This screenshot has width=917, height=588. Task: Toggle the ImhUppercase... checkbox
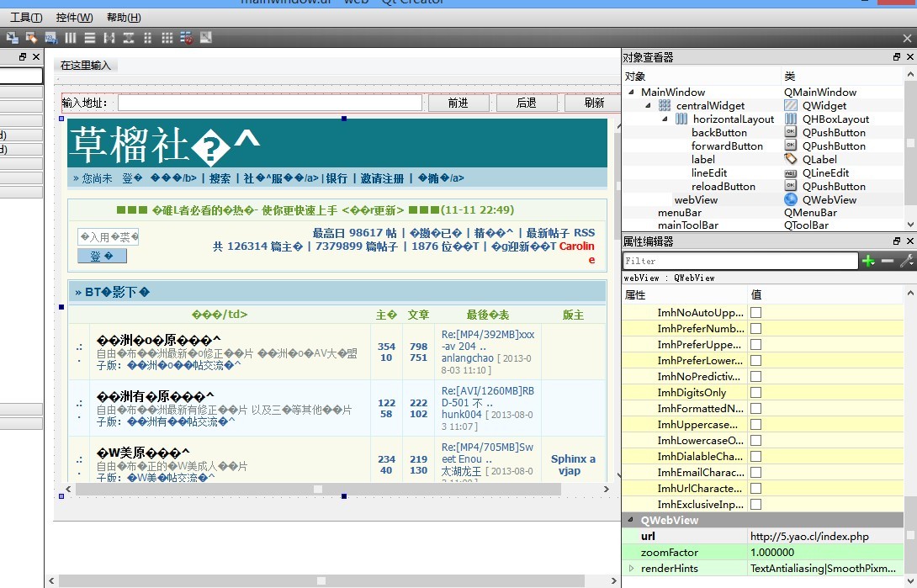755,424
